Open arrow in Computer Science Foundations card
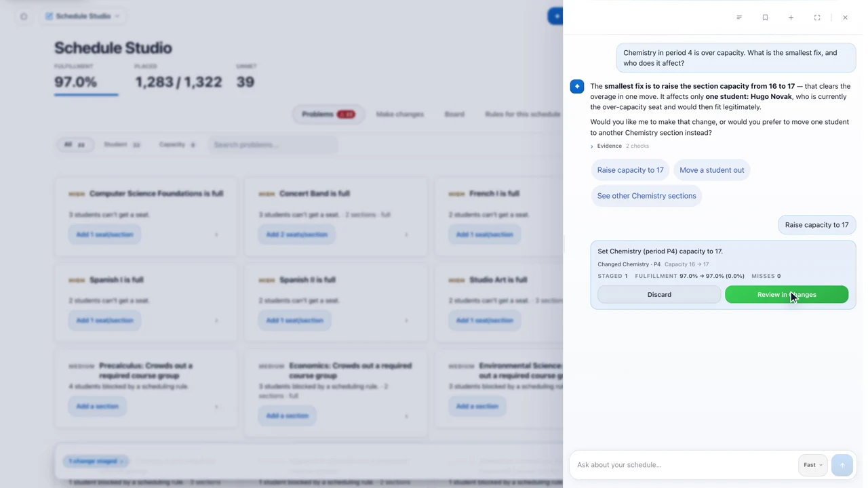The width and height of the screenshot is (868, 488). tap(216, 235)
